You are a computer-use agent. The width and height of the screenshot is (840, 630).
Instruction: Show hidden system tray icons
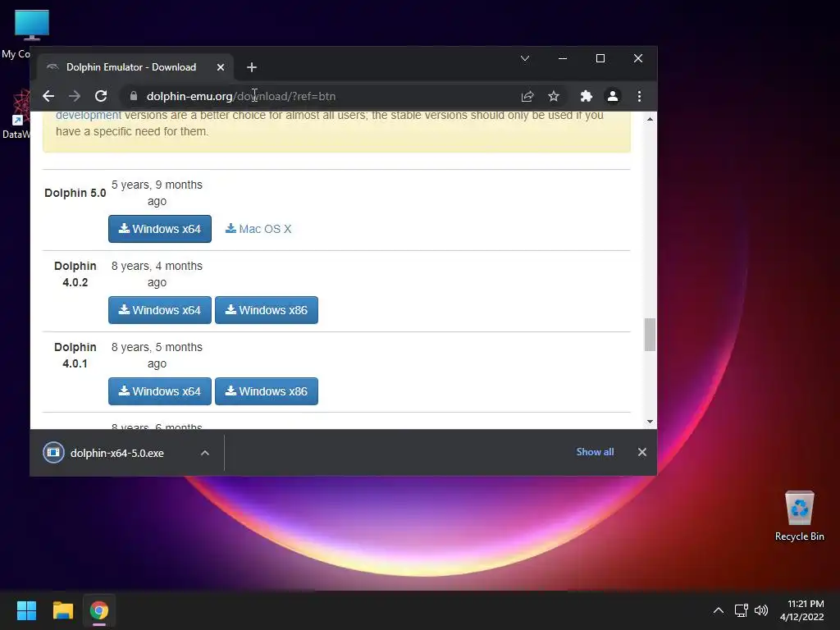[x=719, y=610]
